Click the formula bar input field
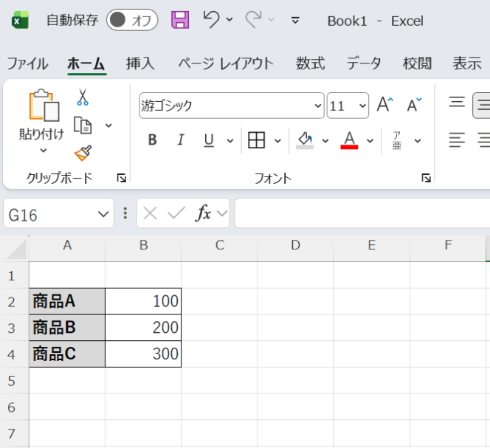490x448 pixels. [362, 213]
